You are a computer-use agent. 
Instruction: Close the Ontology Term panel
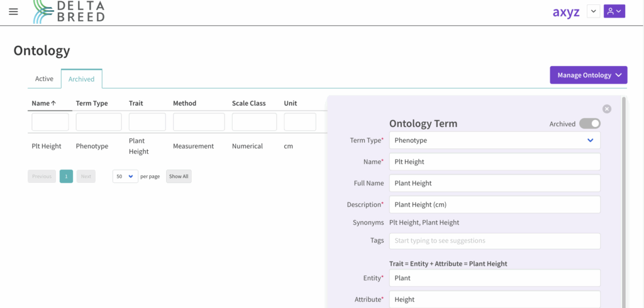[x=606, y=109]
